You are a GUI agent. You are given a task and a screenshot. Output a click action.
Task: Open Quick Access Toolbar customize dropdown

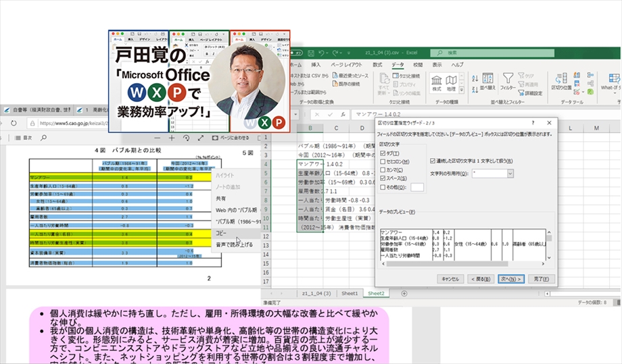coord(349,53)
